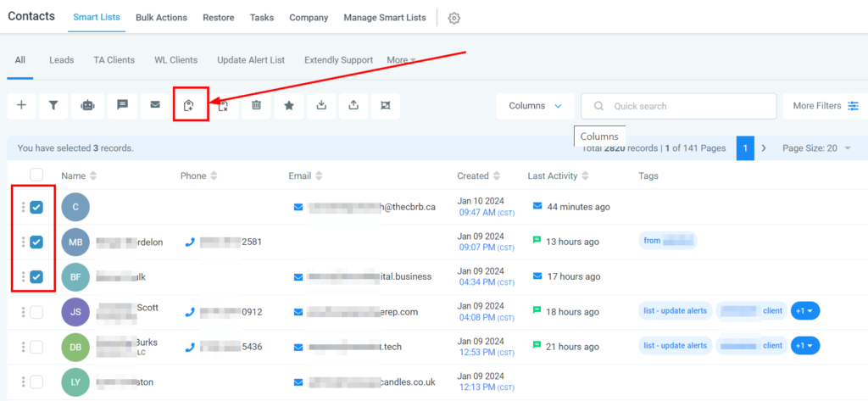Click into the Quick search field
The height and width of the screenshot is (401, 868).
point(679,106)
